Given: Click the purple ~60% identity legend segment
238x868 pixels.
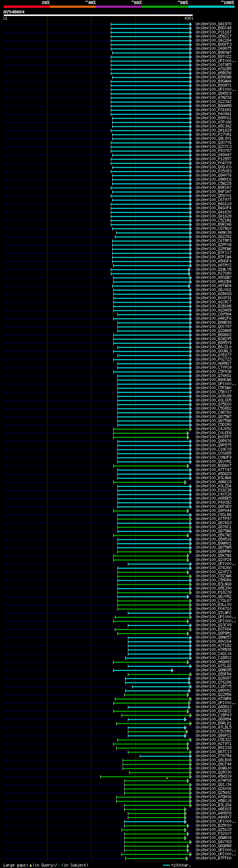Looking at the screenshot, I should tap(119, 7).
